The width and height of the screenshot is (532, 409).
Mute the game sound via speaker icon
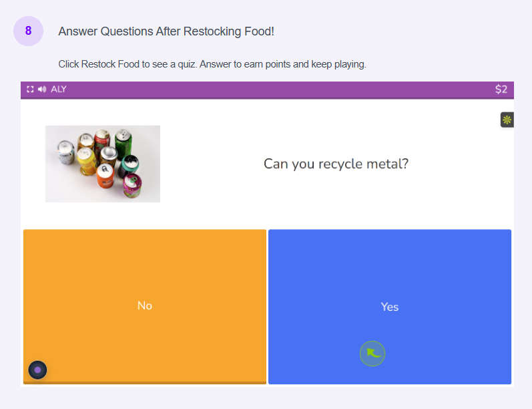pos(42,89)
